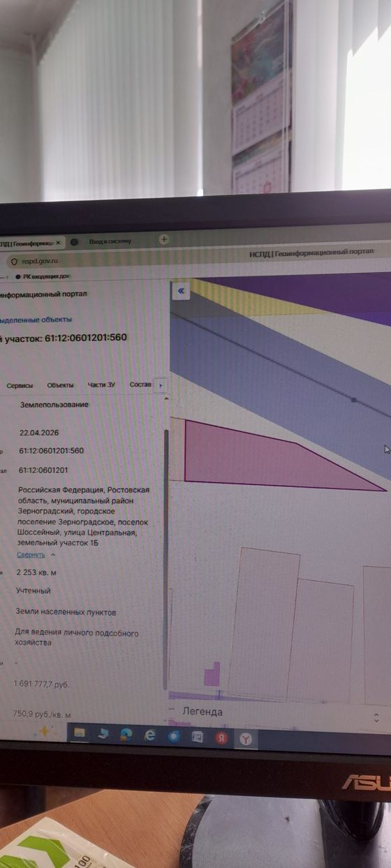Switch to the Вход в систему browser tab
Viewport: 391px width, 868px height.
[x=108, y=241]
